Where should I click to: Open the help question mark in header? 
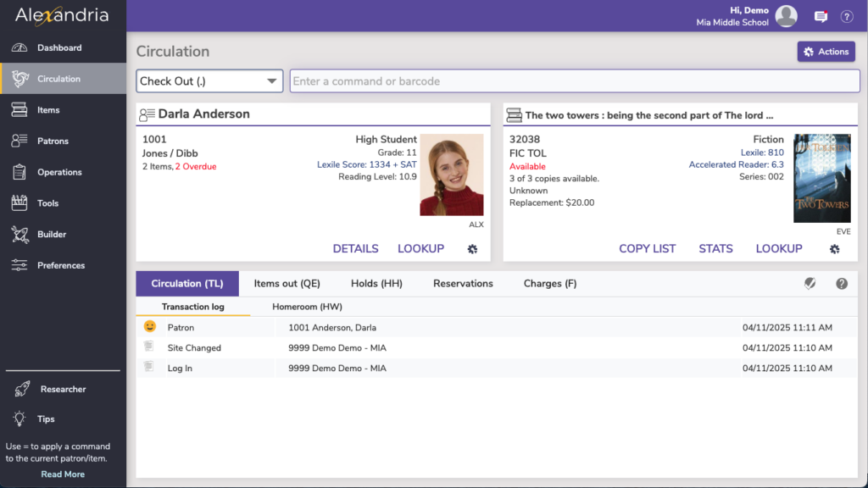(846, 16)
